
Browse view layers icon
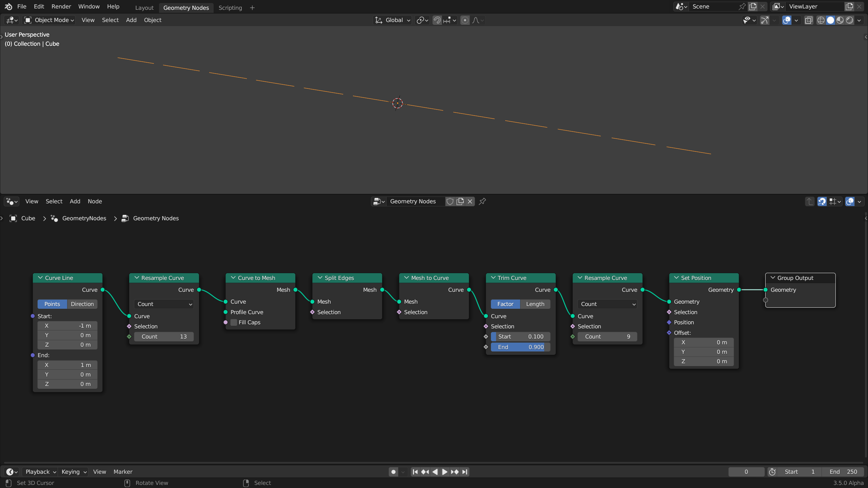[x=778, y=6]
